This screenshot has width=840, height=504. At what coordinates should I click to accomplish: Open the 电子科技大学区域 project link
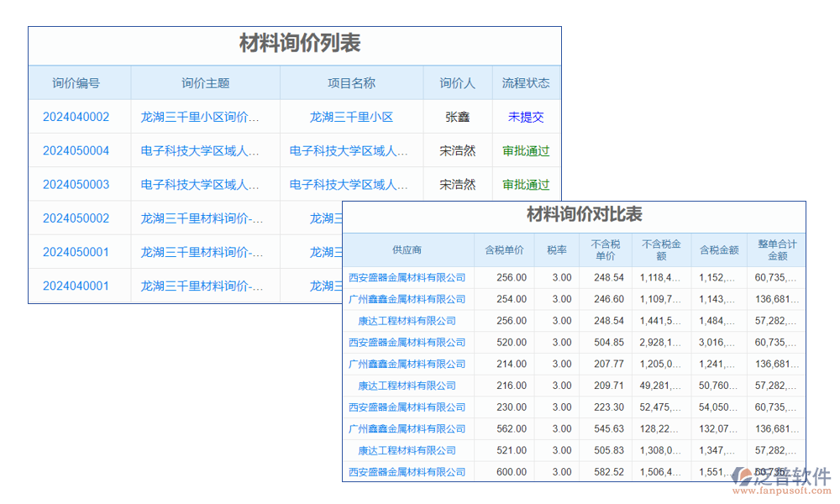click(352, 150)
